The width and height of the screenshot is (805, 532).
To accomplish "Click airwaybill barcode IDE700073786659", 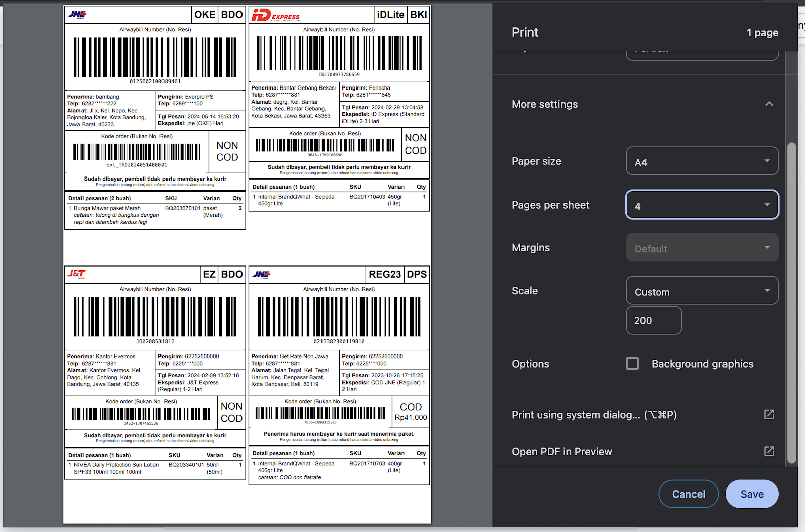I will point(339,53).
